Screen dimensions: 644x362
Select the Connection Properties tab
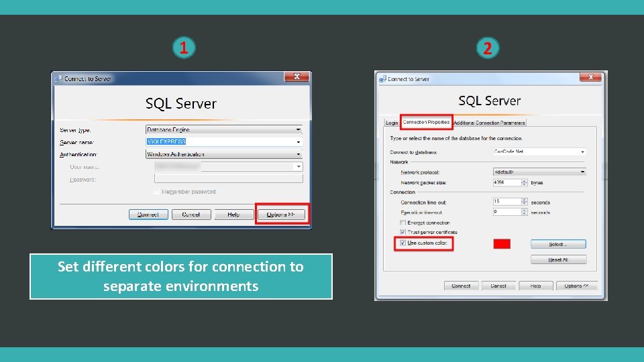(426, 122)
